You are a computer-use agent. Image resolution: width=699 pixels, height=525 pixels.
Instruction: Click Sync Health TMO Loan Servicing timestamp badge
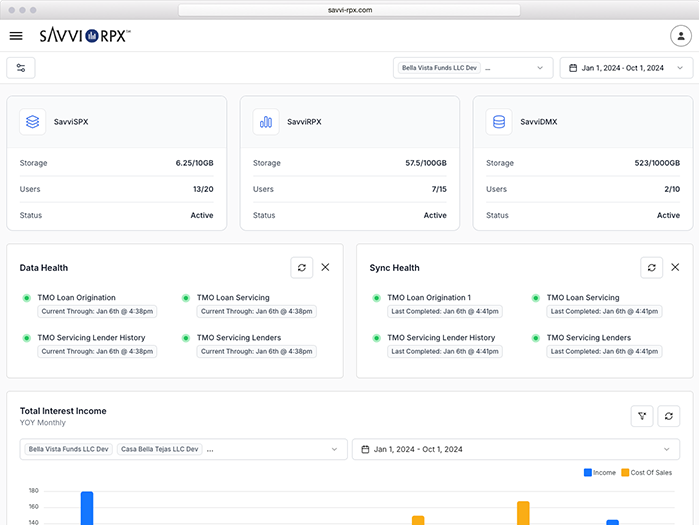tap(604, 311)
